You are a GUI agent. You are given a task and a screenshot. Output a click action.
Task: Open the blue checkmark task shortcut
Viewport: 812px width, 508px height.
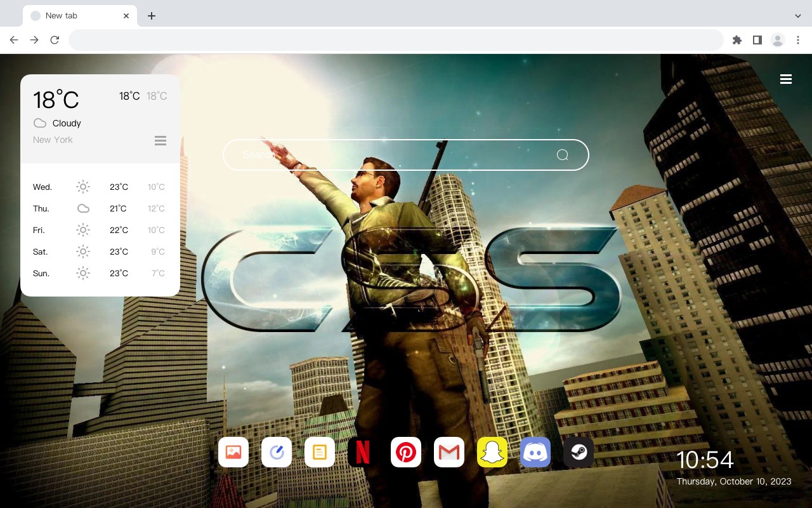click(277, 452)
